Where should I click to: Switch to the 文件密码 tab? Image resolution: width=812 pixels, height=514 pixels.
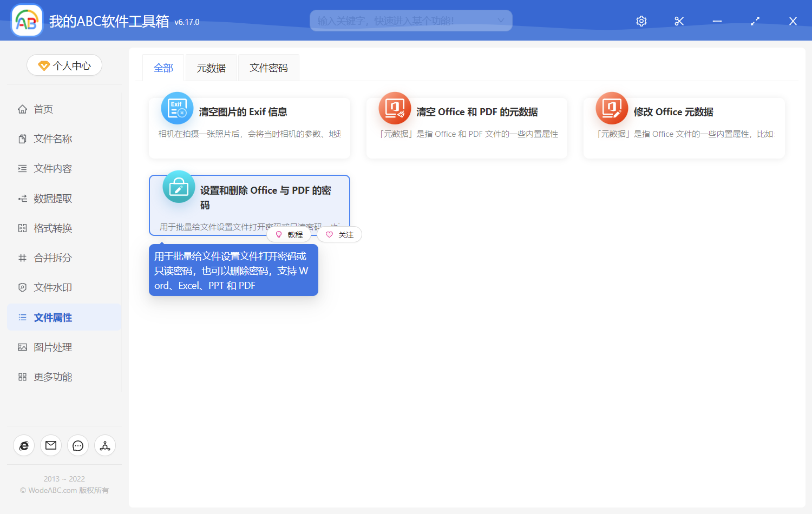pyautogui.click(x=269, y=67)
